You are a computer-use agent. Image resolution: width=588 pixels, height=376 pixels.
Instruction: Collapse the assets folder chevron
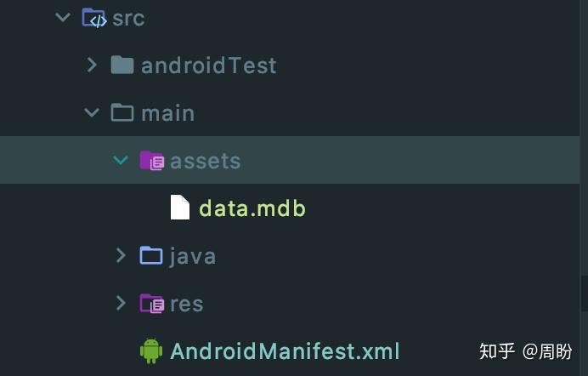(x=121, y=160)
